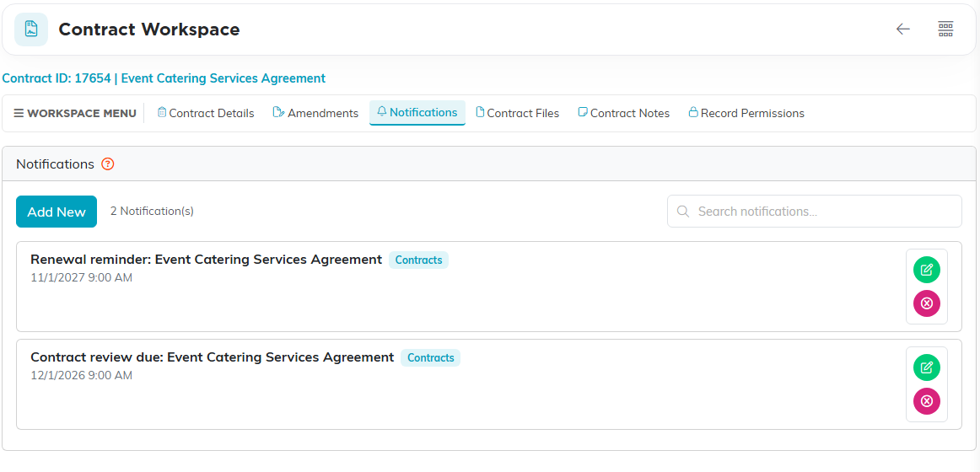Image resolution: width=980 pixels, height=472 pixels.
Task: Click the Add New button
Action: (57, 212)
